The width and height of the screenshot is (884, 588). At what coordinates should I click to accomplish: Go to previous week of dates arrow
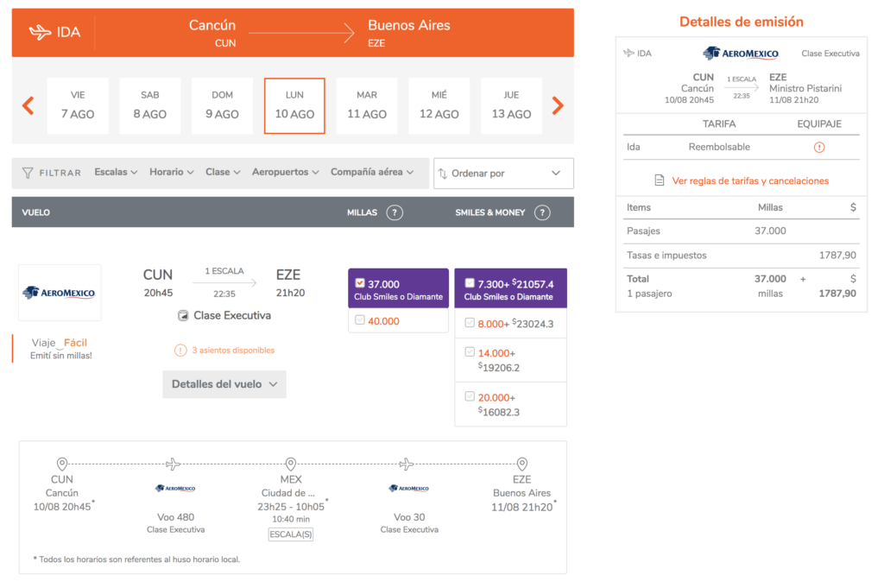click(x=28, y=105)
